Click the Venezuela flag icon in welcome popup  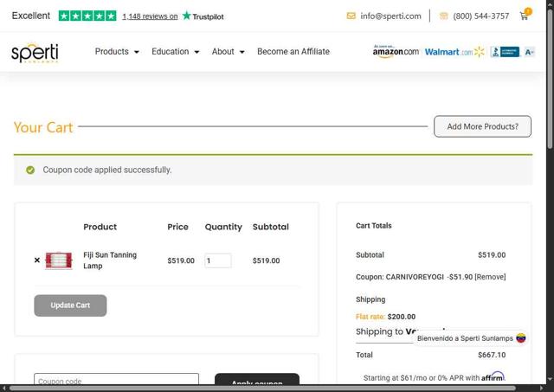coord(521,338)
